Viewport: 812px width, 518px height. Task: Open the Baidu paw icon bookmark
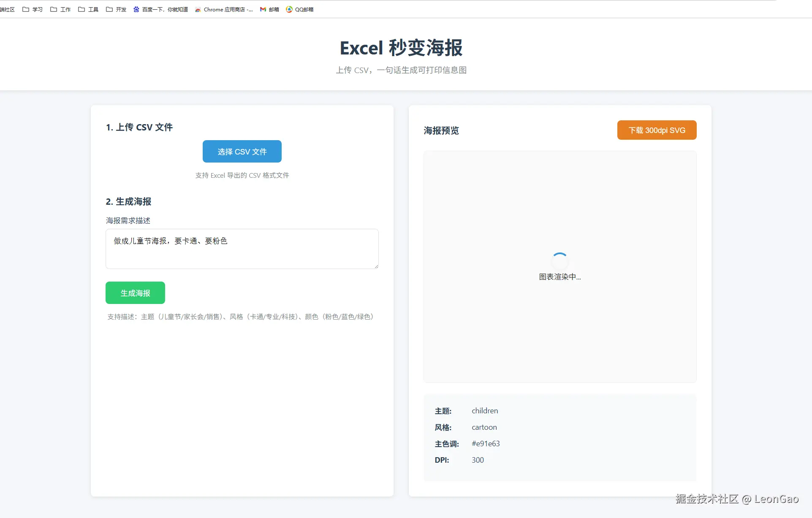[x=160, y=9]
